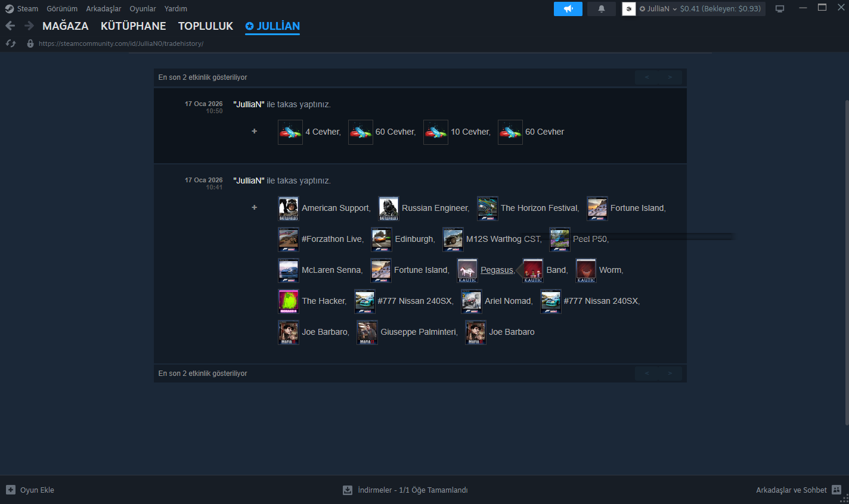Open the 4 Cevher item link
This screenshot has height=504, width=849.
click(x=322, y=132)
